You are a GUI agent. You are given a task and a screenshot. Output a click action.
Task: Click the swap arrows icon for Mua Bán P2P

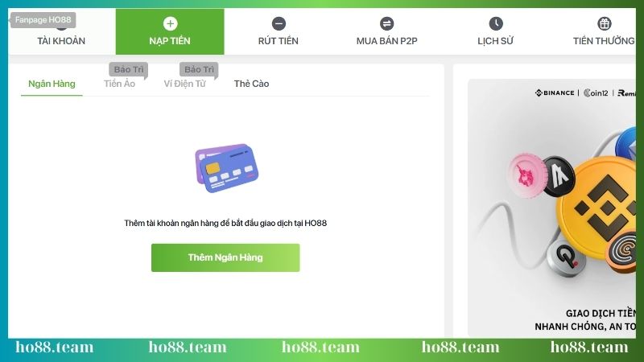(386, 23)
